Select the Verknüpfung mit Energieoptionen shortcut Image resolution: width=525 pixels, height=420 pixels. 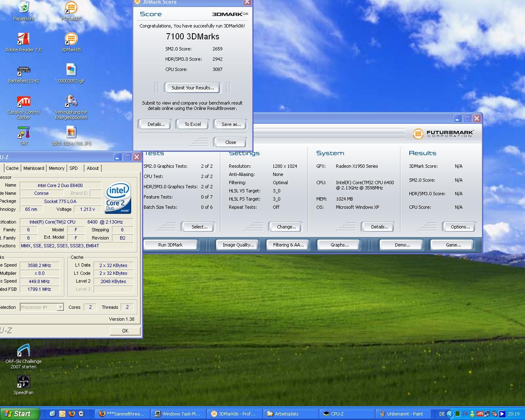tap(71, 107)
